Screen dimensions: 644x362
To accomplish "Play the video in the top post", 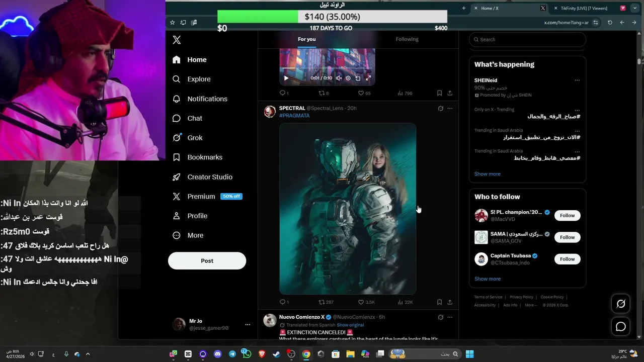I will pos(286,78).
